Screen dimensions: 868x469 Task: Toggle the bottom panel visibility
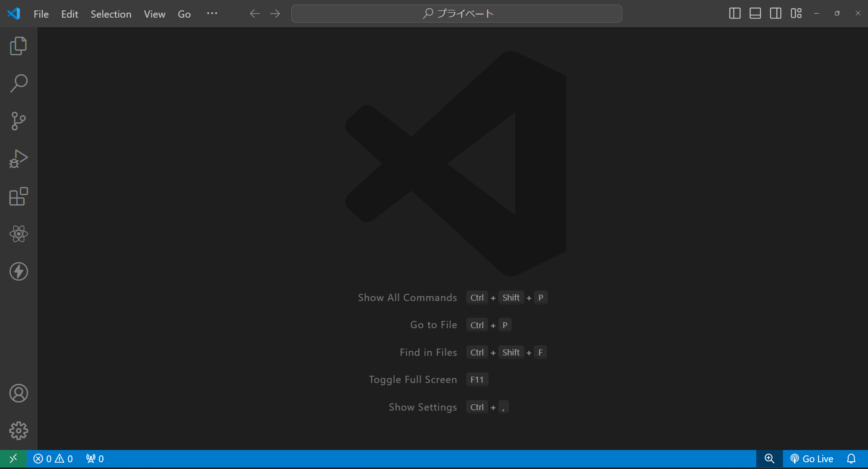click(754, 13)
